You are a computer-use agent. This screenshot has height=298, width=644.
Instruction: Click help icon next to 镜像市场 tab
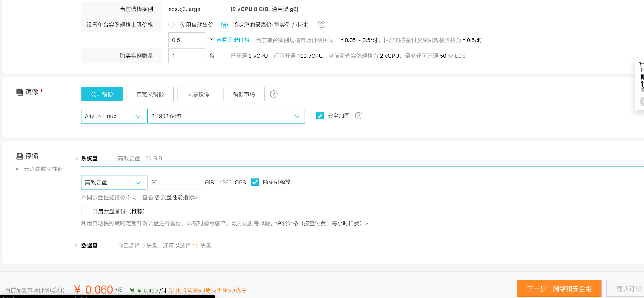(x=273, y=94)
